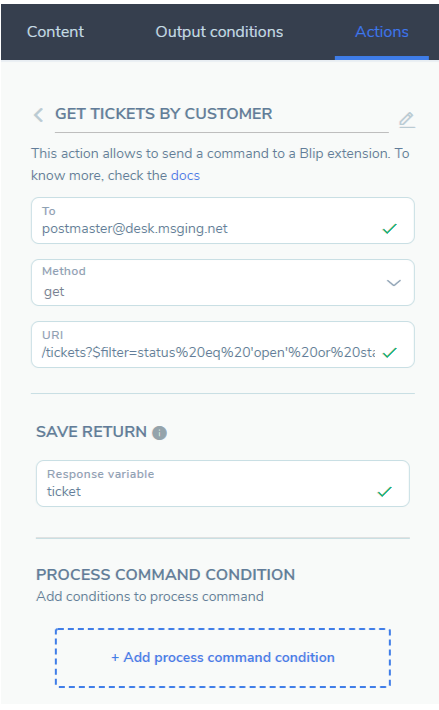Click Add process command condition button

(x=223, y=657)
